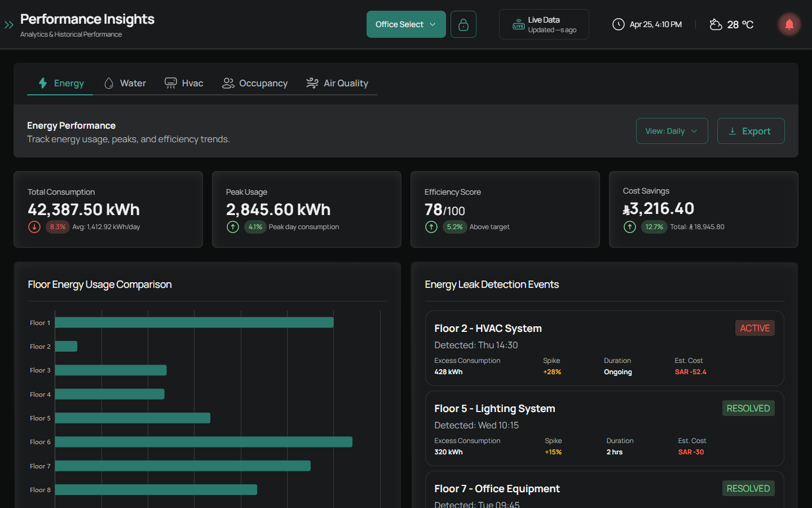This screenshot has width=812, height=508.
Task: Click the +15% spike value
Action: point(553,452)
